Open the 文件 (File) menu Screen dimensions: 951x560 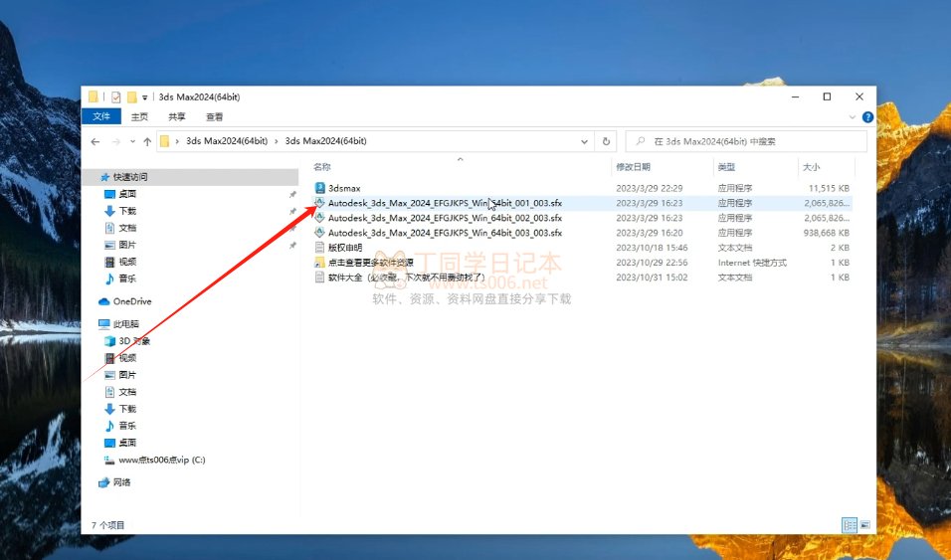tap(101, 116)
